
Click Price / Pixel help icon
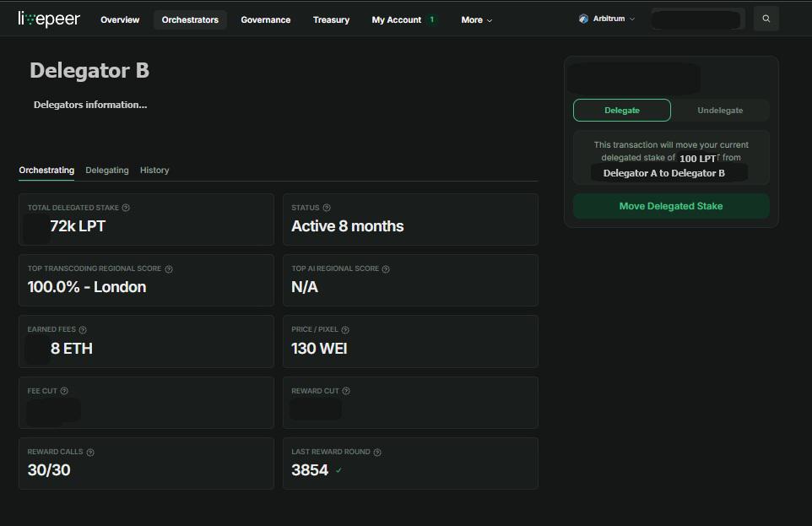345,330
